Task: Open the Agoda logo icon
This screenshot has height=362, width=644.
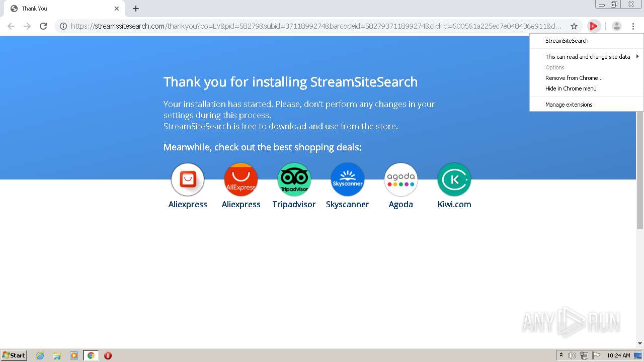Action: pyautogui.click(x=401, y=179)
